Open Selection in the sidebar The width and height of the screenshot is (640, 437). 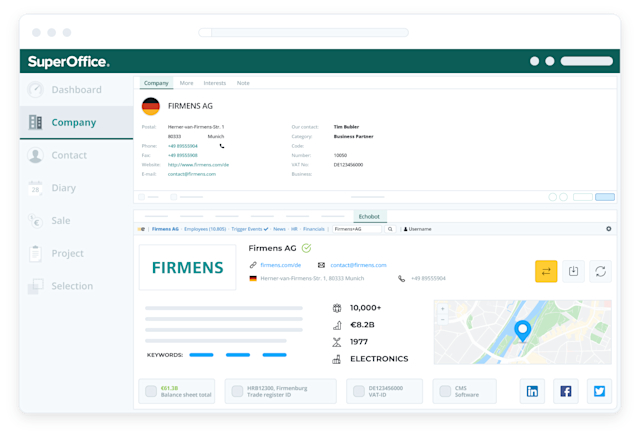(x=76, y=286)
